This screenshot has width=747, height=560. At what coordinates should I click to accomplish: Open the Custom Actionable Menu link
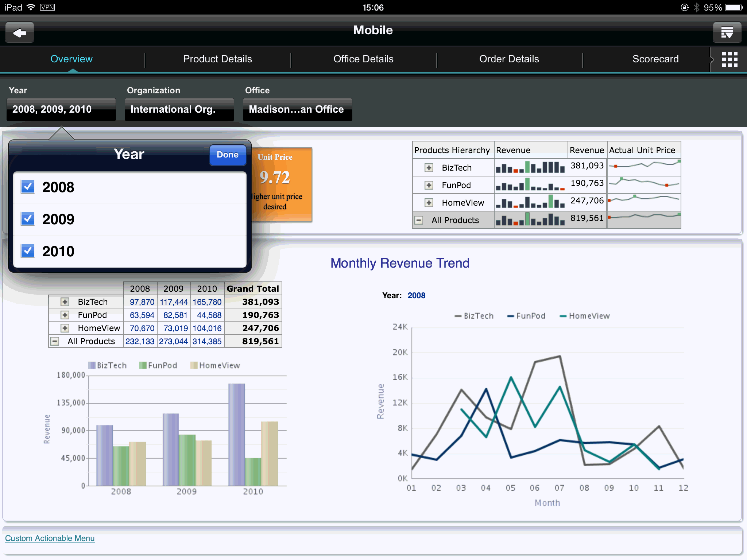(x=50, y=538)
